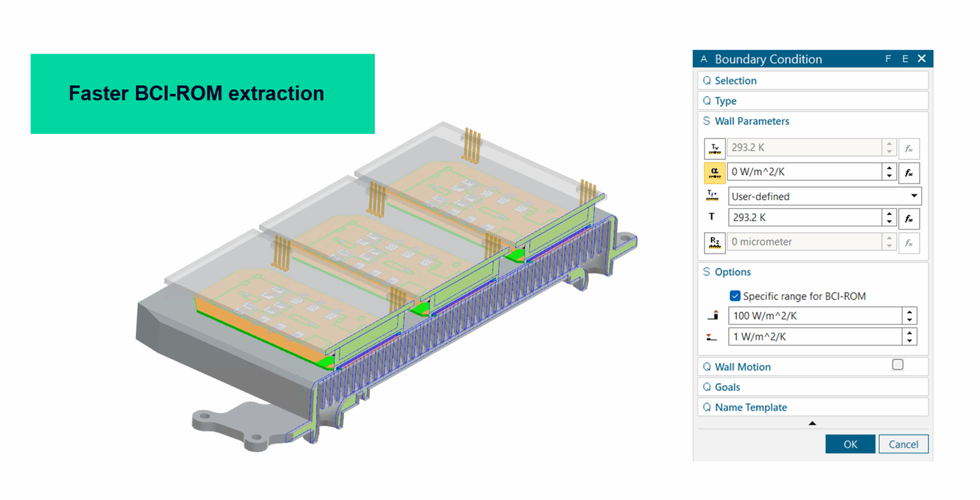This screenshot has height=500, width=980.
Task: Expand the Name Template section
Action: pyautogui.click(x=750, y=408)
